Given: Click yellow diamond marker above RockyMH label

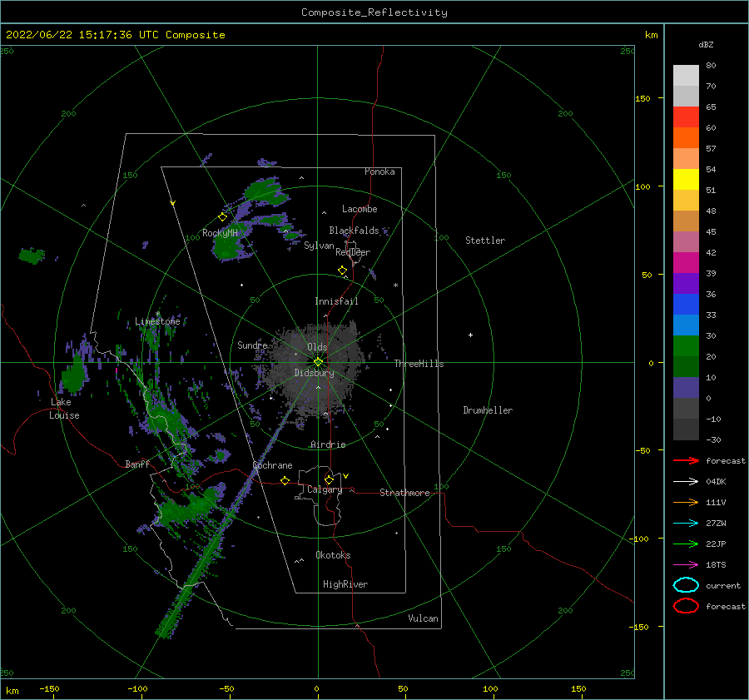Looking at the screenshot, I should [x=222, y=217].
